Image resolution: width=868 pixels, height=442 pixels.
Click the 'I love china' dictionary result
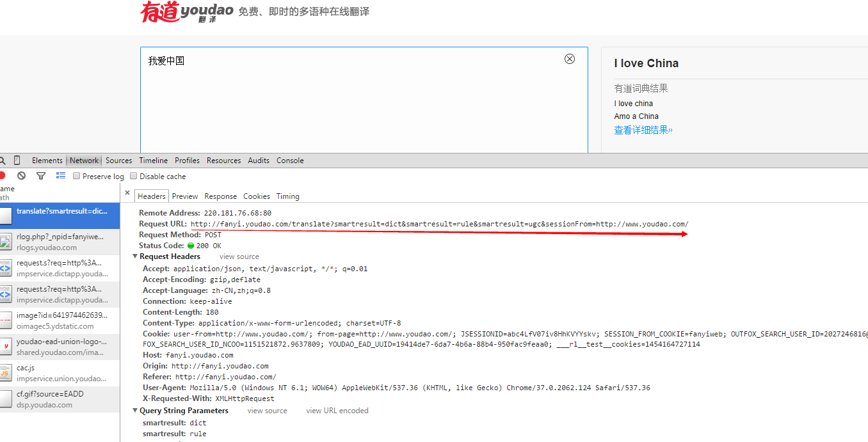[x=634, y=104]
